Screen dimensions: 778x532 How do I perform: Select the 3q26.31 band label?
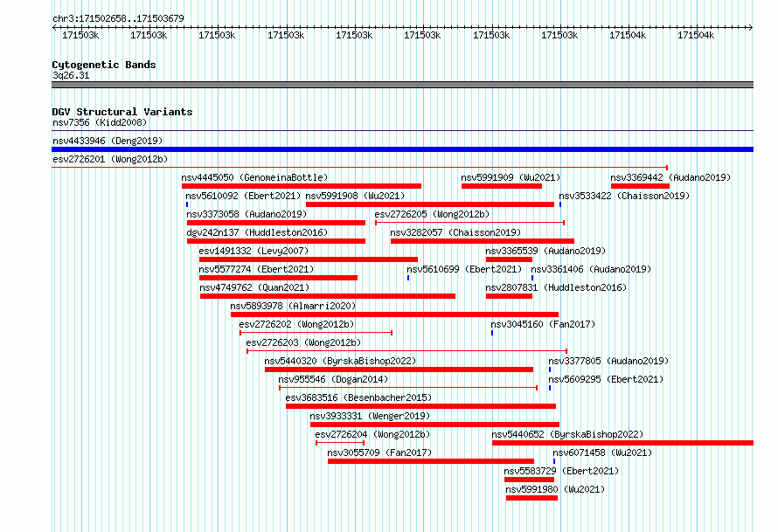click(x=71, y=75)
